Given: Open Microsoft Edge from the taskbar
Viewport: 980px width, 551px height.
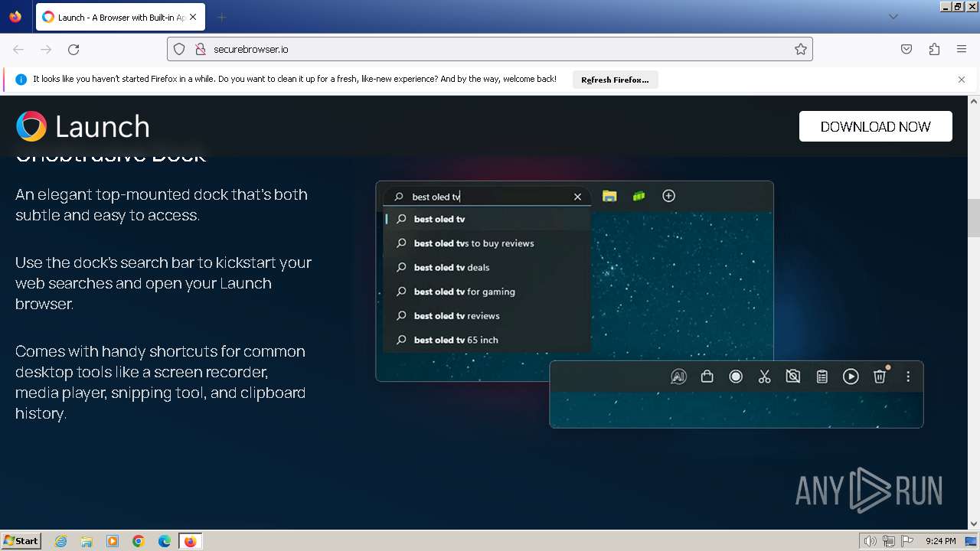Looking at the screenshot, I should [165, 541].
